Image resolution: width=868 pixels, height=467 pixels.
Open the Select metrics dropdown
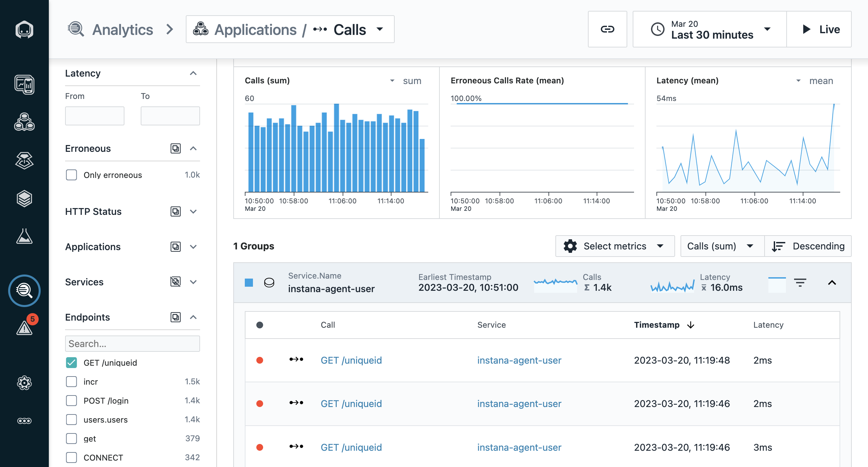[x=615, y=246]
